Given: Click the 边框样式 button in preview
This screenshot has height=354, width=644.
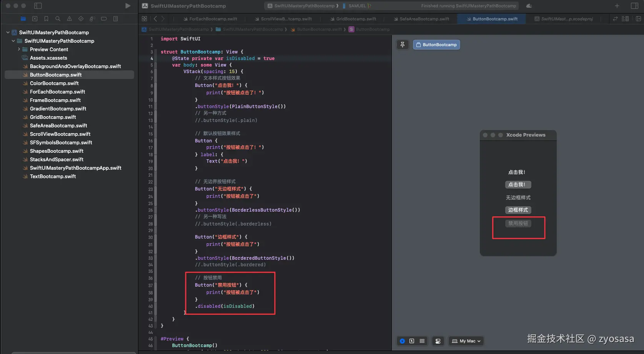Looking at the screenshot, I should pyautogui.click(x=518, y=210).
